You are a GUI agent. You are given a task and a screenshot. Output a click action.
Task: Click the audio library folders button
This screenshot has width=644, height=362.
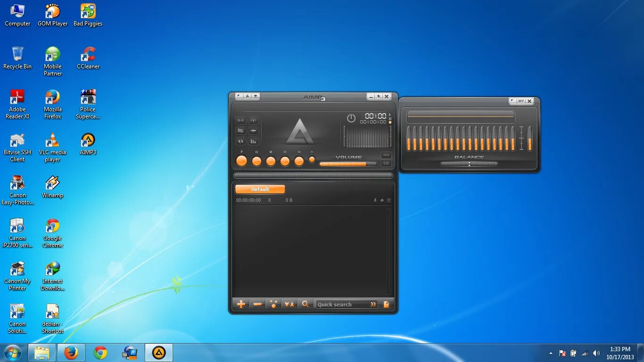pos(240,131)
